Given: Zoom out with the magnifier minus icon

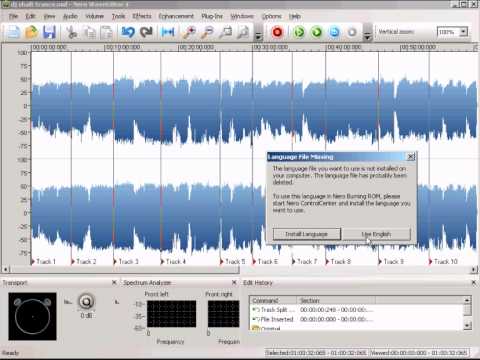Looking at the screenshot, I should pyautogui.click(x=207, y=32).
